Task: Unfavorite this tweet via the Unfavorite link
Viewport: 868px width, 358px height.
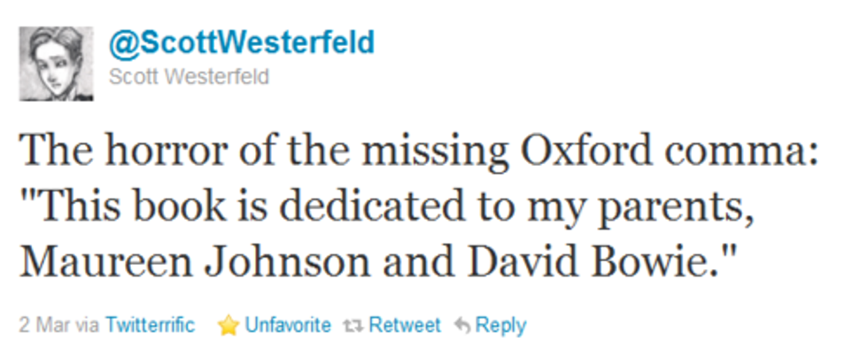Action: pyautogui.click(x=286, y=325)
